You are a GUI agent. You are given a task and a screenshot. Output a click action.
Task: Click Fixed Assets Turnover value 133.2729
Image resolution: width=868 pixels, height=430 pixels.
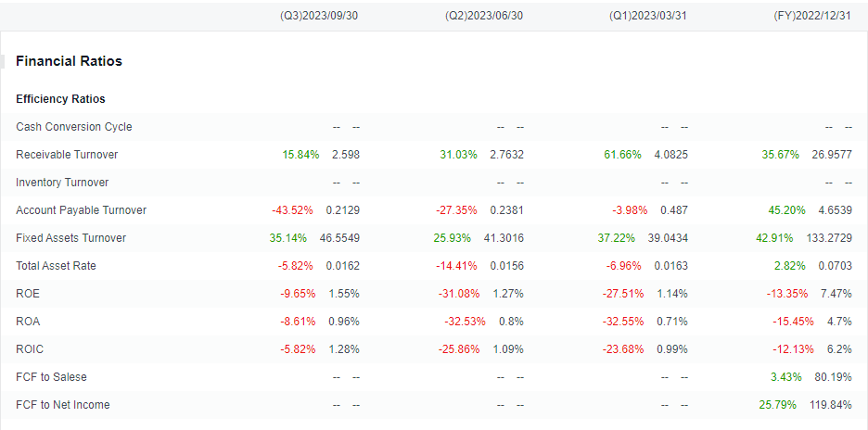pos(829,238)
